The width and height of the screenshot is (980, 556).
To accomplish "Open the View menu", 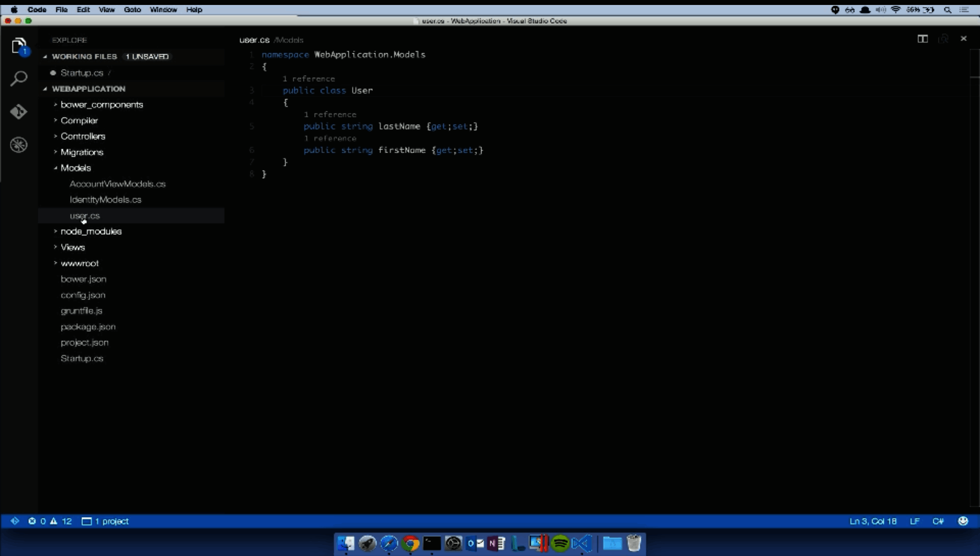I will pos(106,10).
